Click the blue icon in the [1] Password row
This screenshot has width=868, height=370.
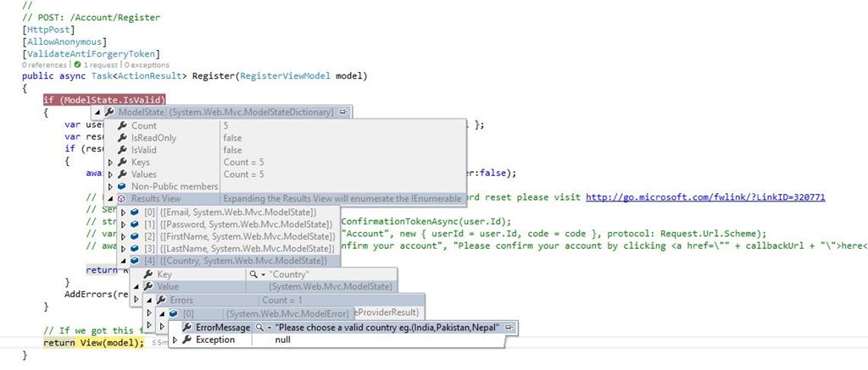click(135, 224)
